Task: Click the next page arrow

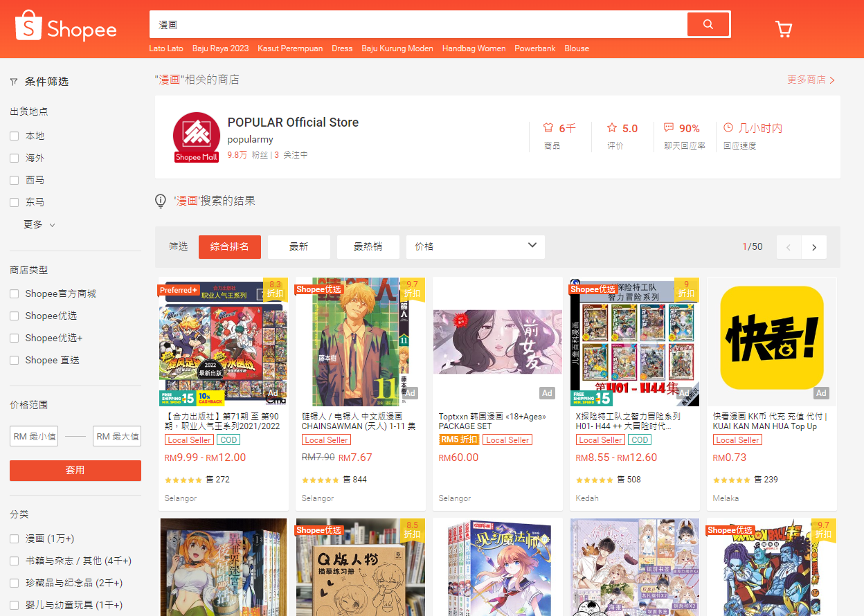Action: coord(813,246)
